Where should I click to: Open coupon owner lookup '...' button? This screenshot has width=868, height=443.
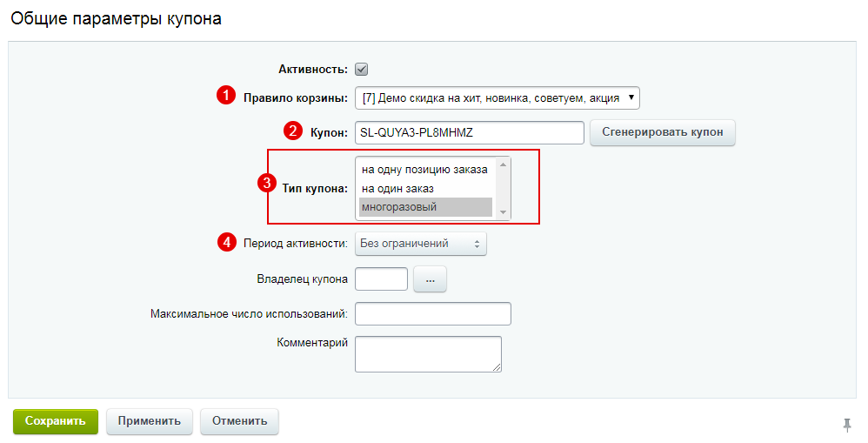[x=431, y=279]
